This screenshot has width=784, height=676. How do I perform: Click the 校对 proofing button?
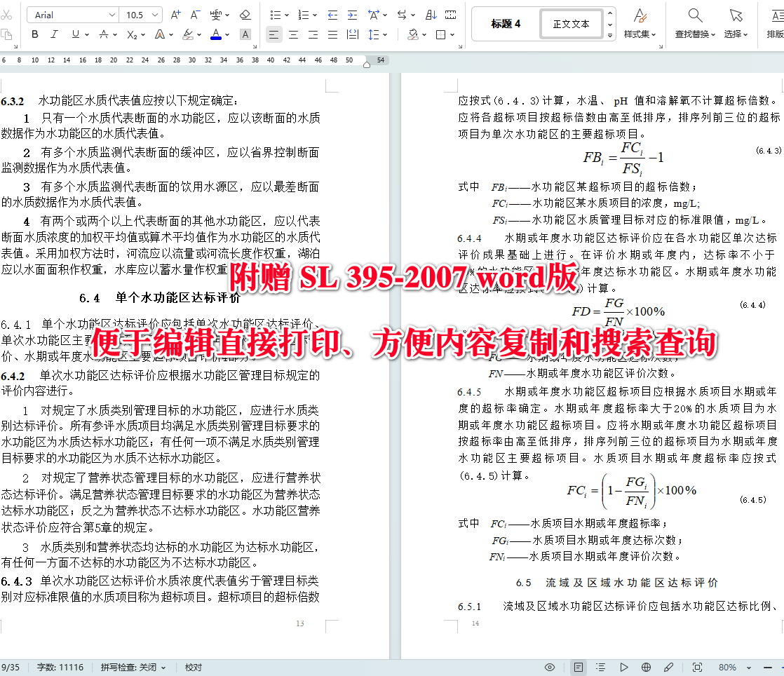coord(193,667)
